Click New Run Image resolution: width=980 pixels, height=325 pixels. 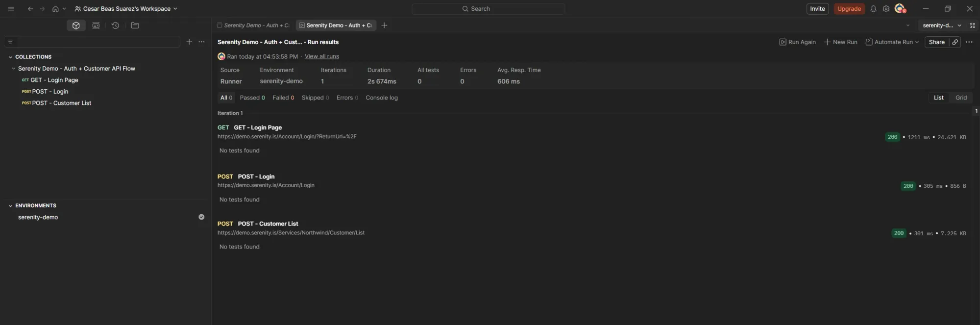[840, 42]
